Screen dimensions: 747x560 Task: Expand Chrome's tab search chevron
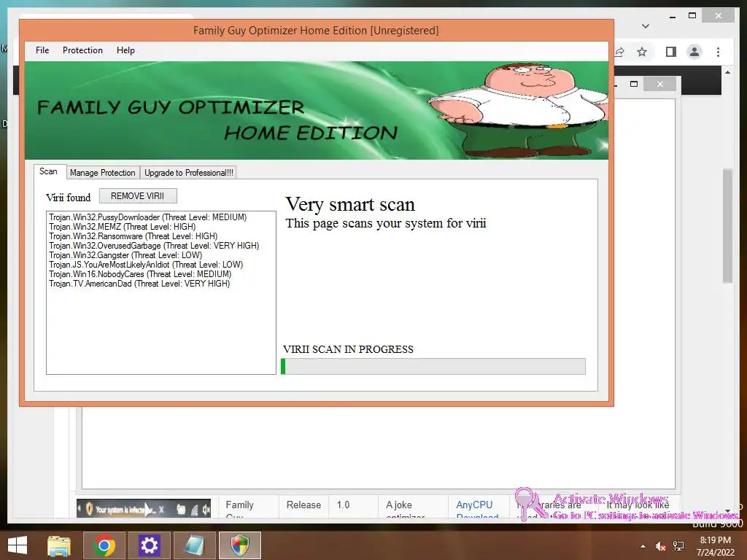(646, 26)
